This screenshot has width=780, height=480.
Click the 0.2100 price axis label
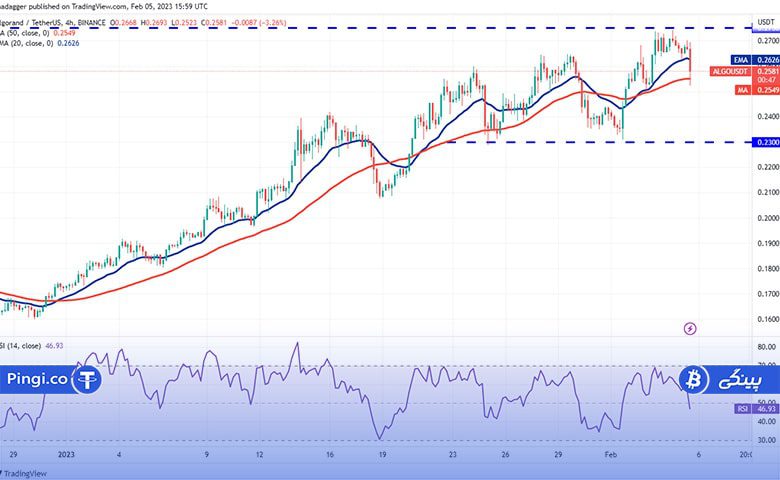[x=768, y=192]
